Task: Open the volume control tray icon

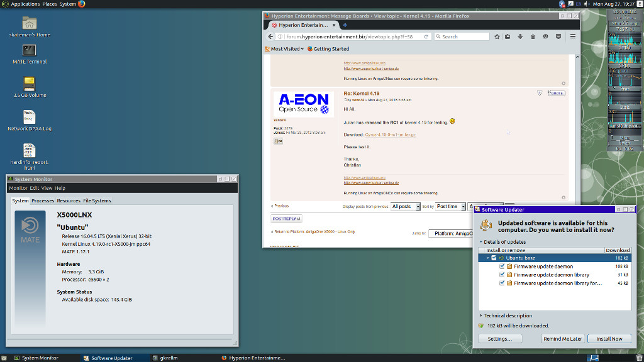Action: [x=587, y=4]
